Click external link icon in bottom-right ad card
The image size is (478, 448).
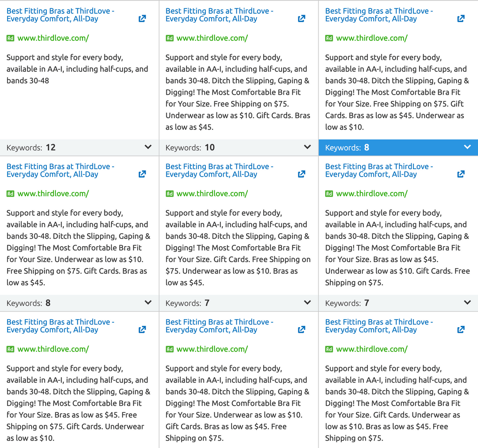point(461,329)
